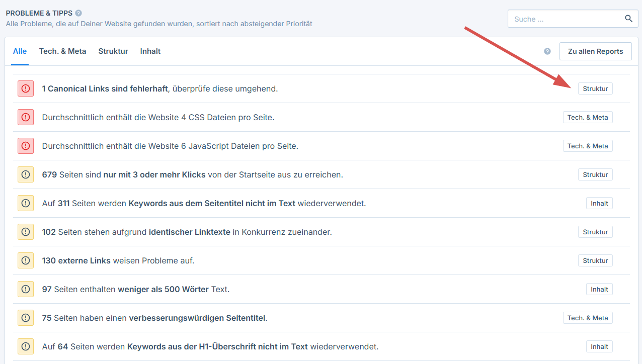Click yellow warning icon for 97 Seiten row

coord(26,289)
